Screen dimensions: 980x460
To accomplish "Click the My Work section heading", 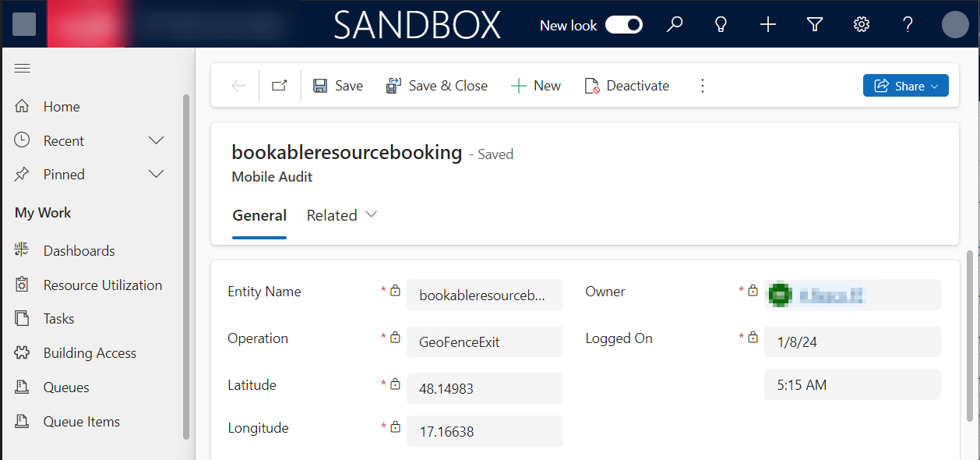I will (x=43, y=213).
